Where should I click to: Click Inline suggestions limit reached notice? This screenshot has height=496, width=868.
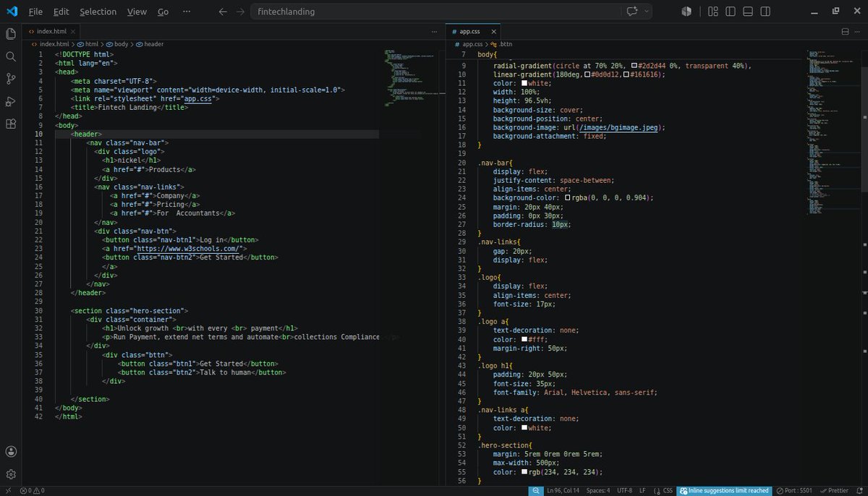pos(724,490)
